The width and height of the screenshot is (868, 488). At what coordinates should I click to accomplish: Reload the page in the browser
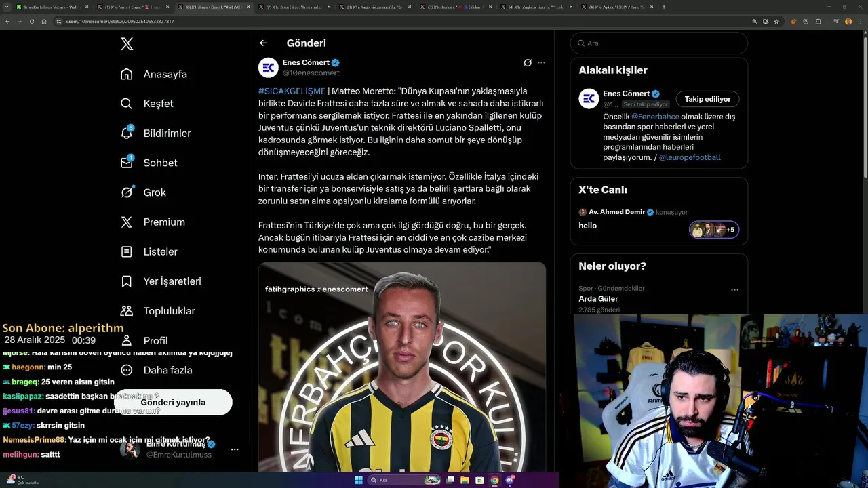coord(32,22)
